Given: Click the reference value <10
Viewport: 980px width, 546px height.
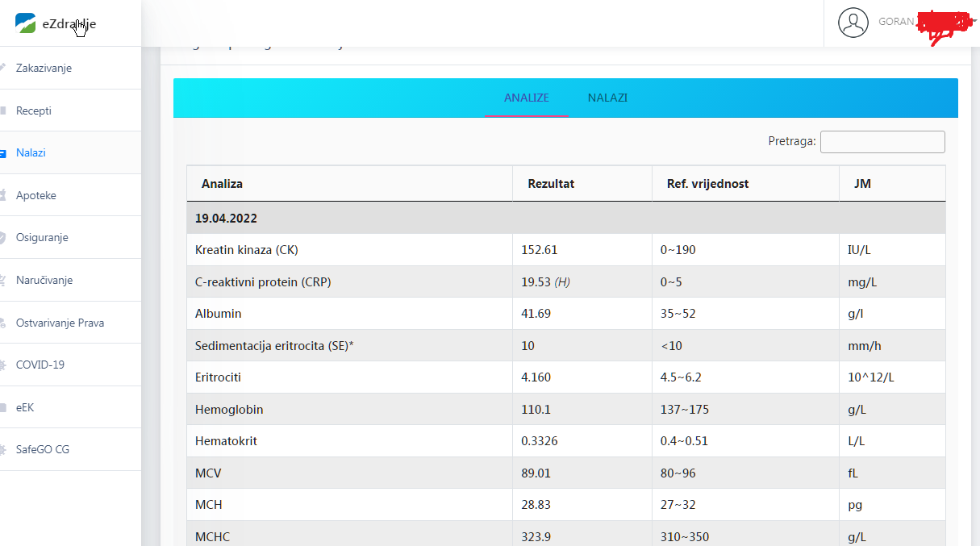Looking at the screenshot, I should click(671, 345).
